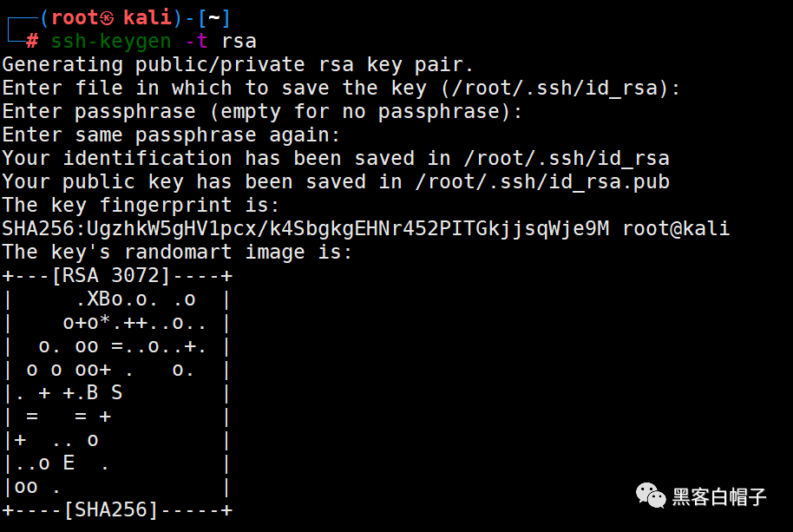Click 'root@kali' after the fingerprint
The width and height of the screenshot is (793, 532).
click(676, 228)
